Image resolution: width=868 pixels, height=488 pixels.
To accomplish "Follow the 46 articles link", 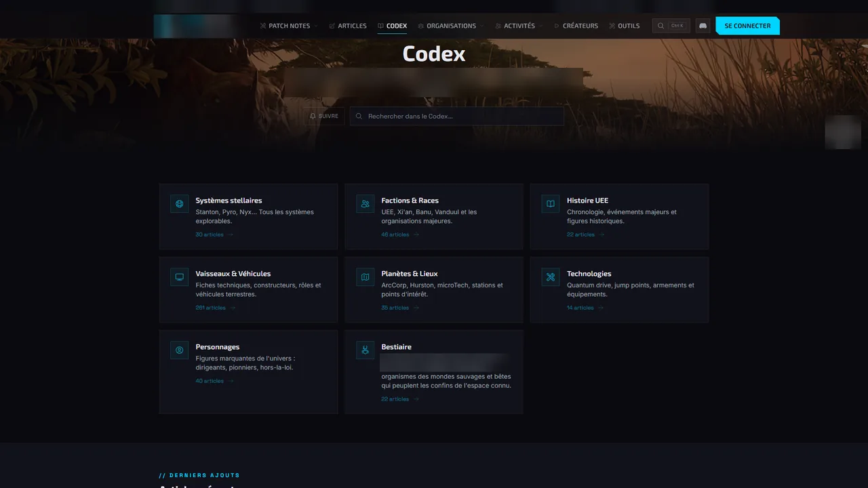I will coord(400,235).
